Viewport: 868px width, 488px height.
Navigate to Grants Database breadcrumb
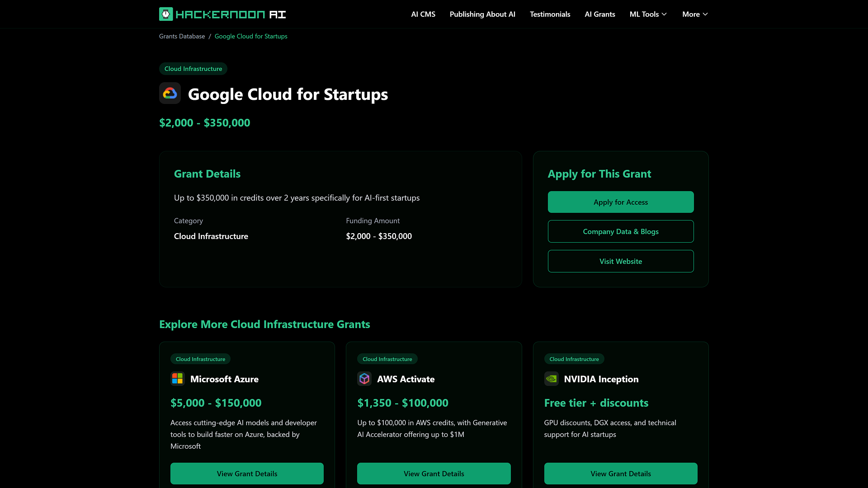[x=182, y=36]
